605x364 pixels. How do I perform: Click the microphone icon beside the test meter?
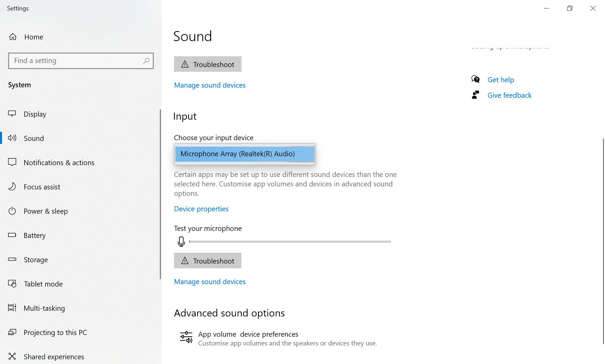point(181,241)
